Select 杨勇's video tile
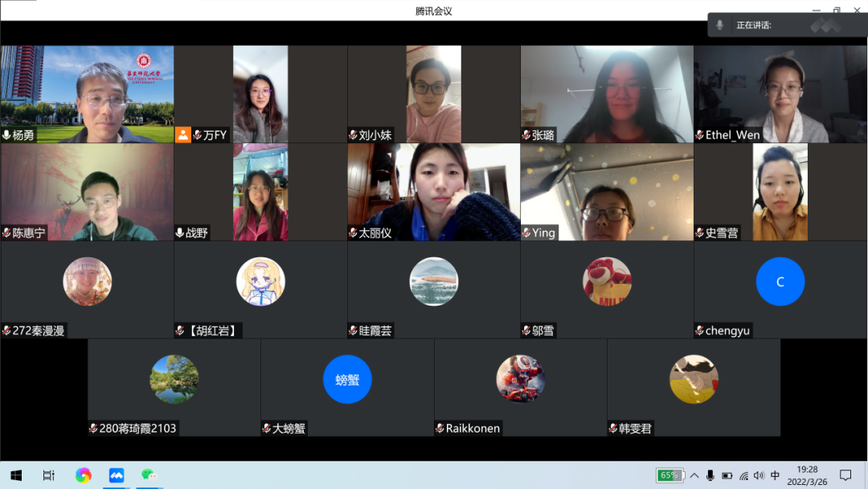The image size is (868, 489). 87,93
